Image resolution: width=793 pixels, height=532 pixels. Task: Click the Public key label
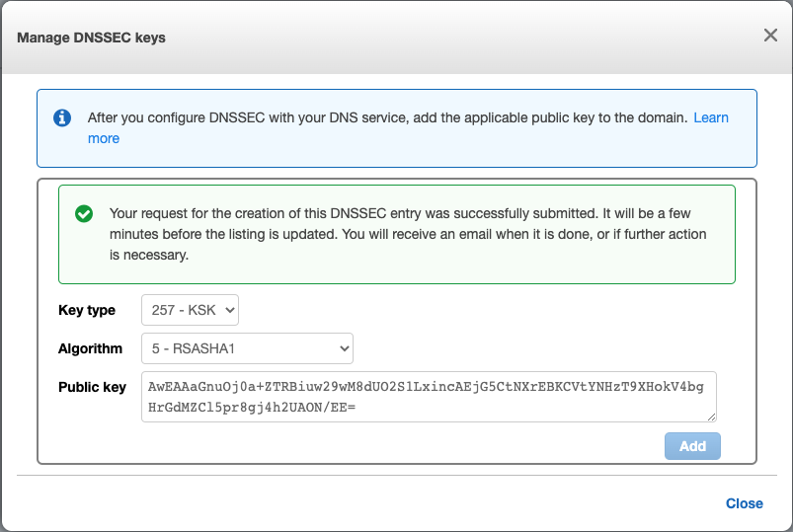tap(92, 387)
